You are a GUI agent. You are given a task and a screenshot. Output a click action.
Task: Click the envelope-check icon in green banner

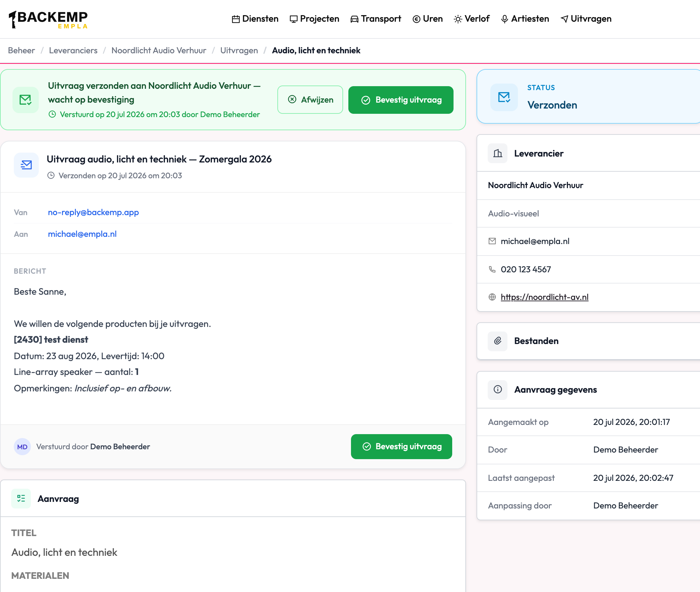26,100
